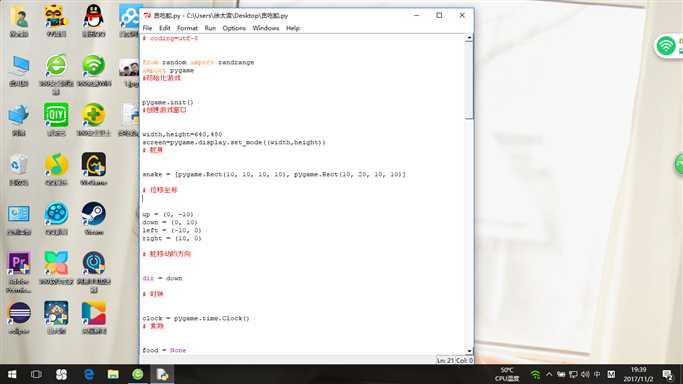Screen dimensions: 683x384
Task: Select the QQ penguin desktop icon
Action: [x=94, y=21]
